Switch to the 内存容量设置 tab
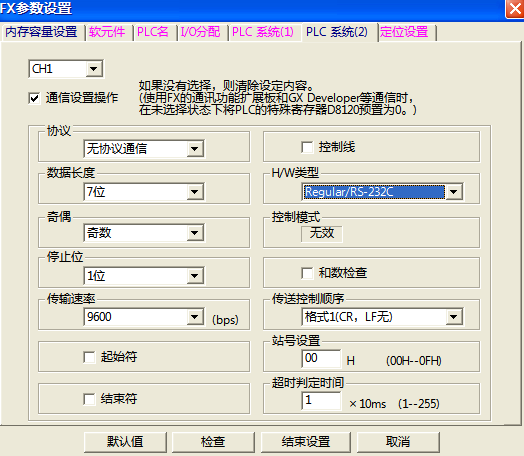This screenshot has width=524, height=456. (x=41, y=32)
